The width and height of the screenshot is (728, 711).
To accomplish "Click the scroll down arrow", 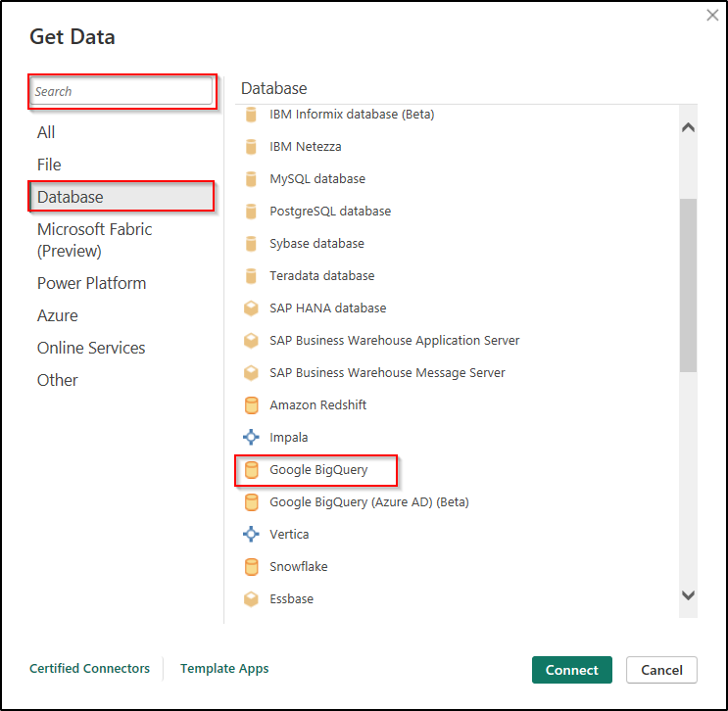I will pyautogui.click(x=688, y=595).
